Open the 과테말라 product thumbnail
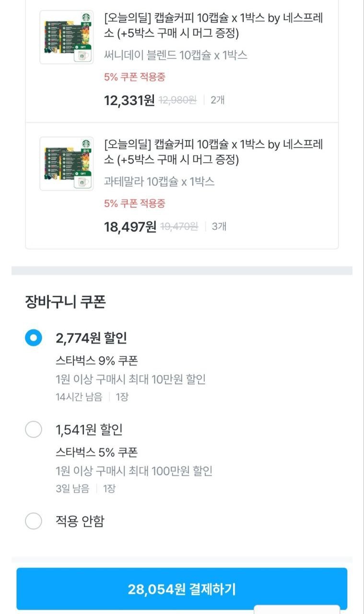This screenshot has width=364, height=614. (66, 164)
